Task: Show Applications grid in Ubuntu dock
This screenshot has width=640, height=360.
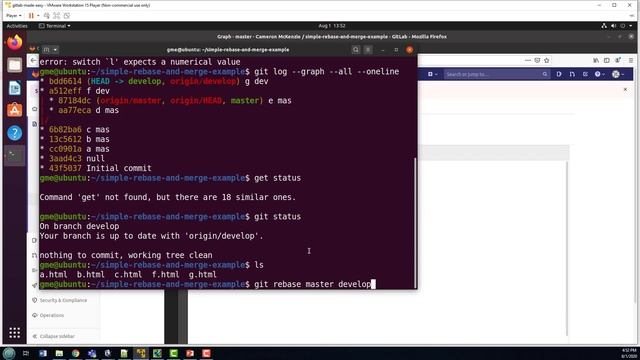Action: pos(15,333)
